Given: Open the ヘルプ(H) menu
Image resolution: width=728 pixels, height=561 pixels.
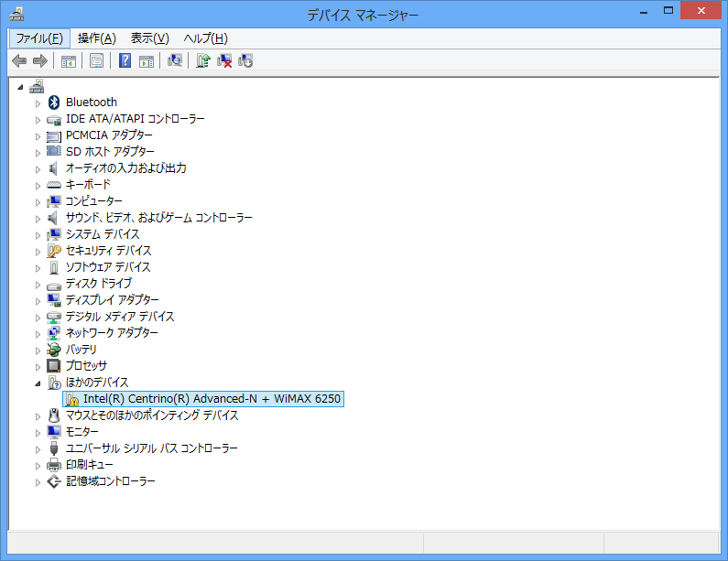Looking at the screenshot, I should pyautogui.click(x=206, y=38).
